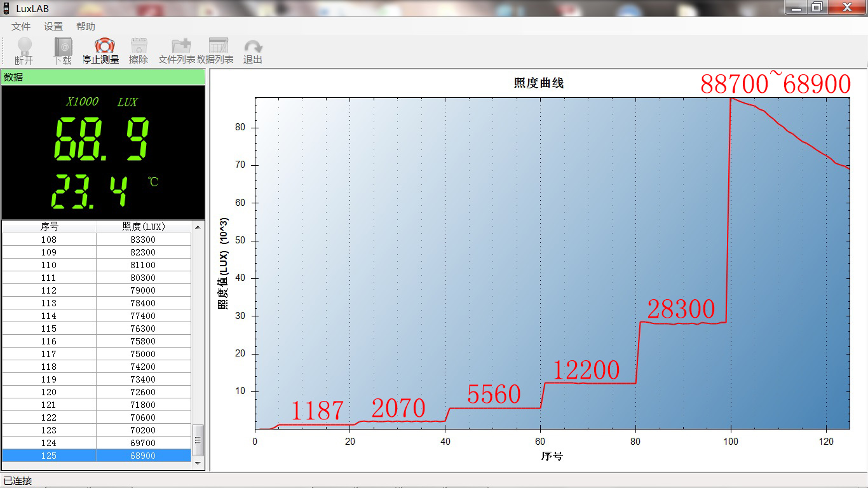
Task: Select the row with value 82300
Action: tap(97, 252)
